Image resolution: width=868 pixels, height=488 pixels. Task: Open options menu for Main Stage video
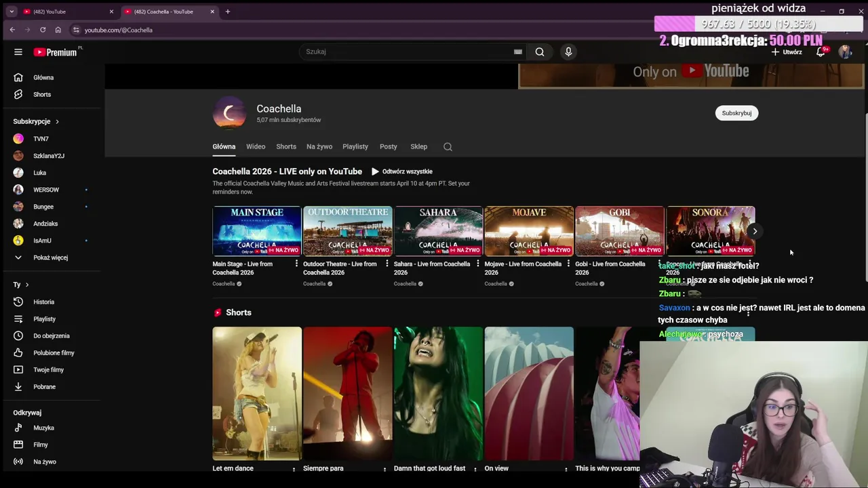tap(296, 264)
